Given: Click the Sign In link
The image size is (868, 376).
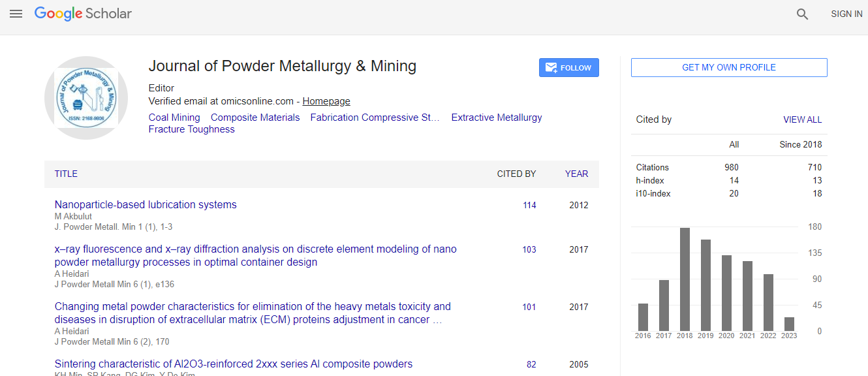Looking at the screenshot, I should pos(846,14).
